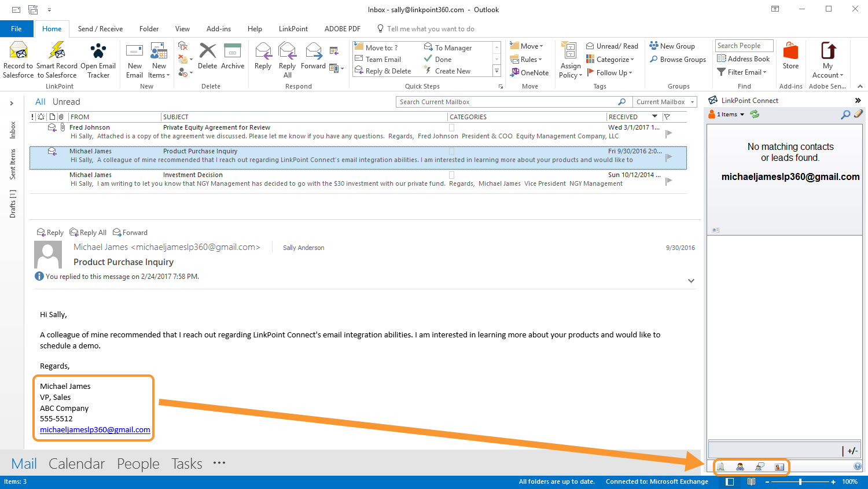Click ribbon Reply All button
Viewport: 868px width, 489px height.
pos(287,60)
